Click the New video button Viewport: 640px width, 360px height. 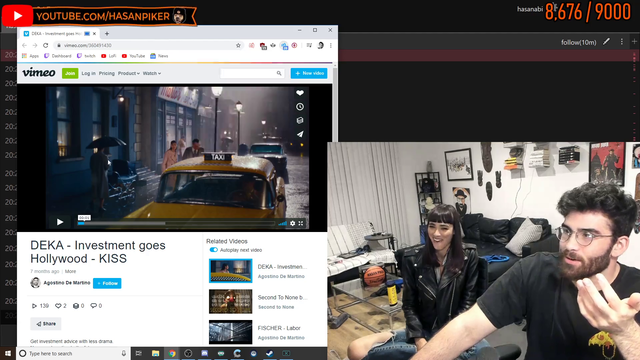[309, 73]
